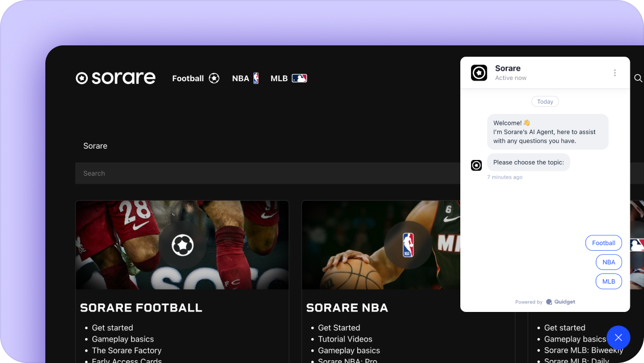Click the Sorare logo in header
The width and height of the screenshot is (644, 363).
pyautogui.click(x=116, y=78)
